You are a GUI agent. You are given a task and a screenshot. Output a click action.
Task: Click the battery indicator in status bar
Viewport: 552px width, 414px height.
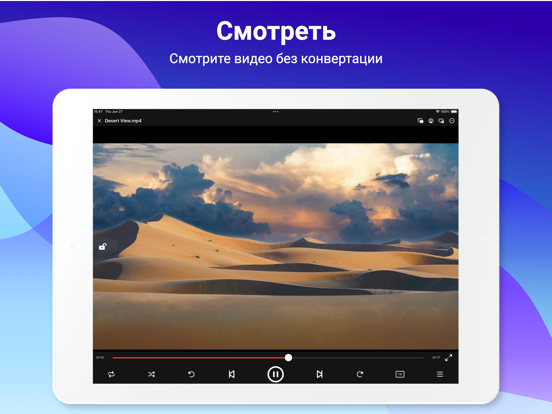pyautogui.click(x=454, y=112)
